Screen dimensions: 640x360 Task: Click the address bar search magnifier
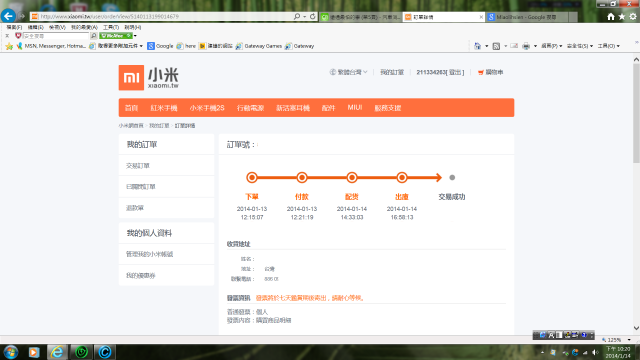pos(297,16)
